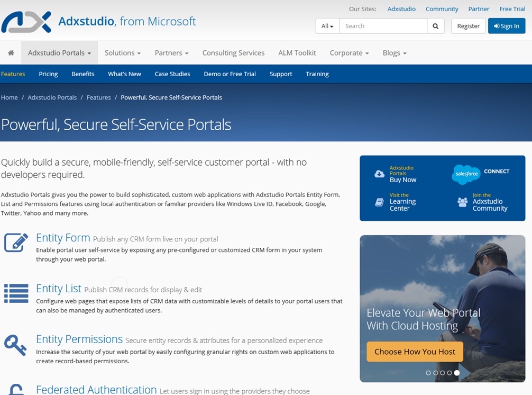Select the Entity Permissions key icon
532x395 pixels.
(16, 345)
